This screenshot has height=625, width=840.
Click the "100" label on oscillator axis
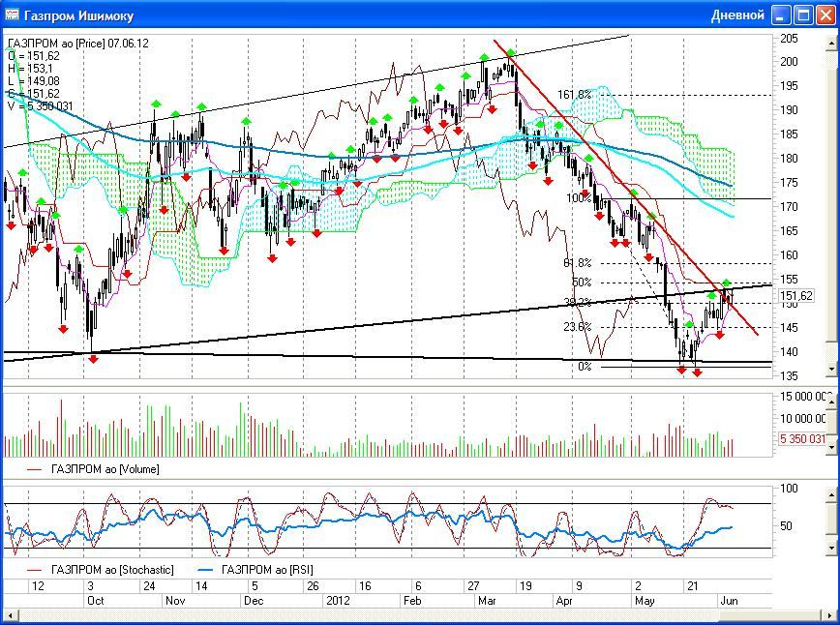(x=789, y=489)
